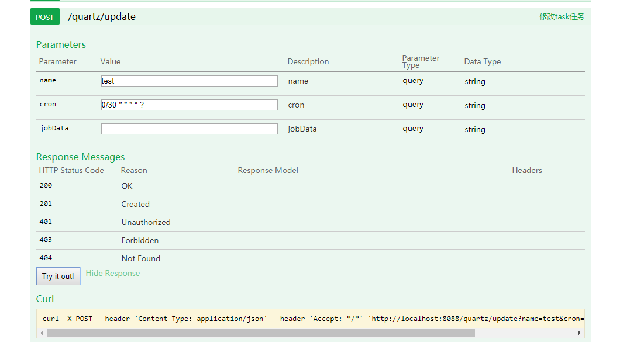Click 'query' type in the jobData row
644x342 pixels.
(x=413, y=129)
